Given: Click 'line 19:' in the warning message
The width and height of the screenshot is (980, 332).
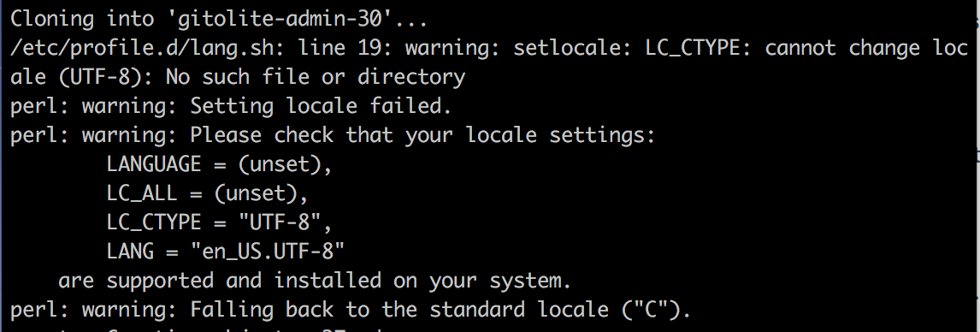Looking at the screenshot, I should pos(345,48).
